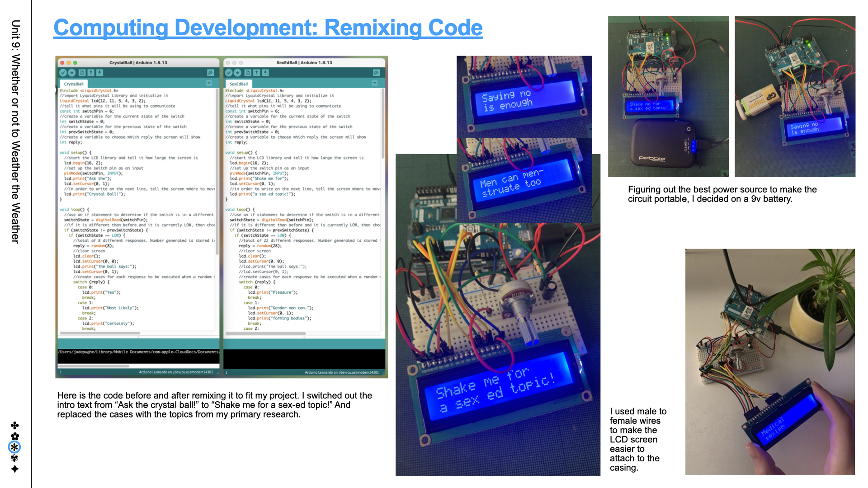Select the SexEdBall sketch tab
Screen dimensions: 868x488
point(239,84)
